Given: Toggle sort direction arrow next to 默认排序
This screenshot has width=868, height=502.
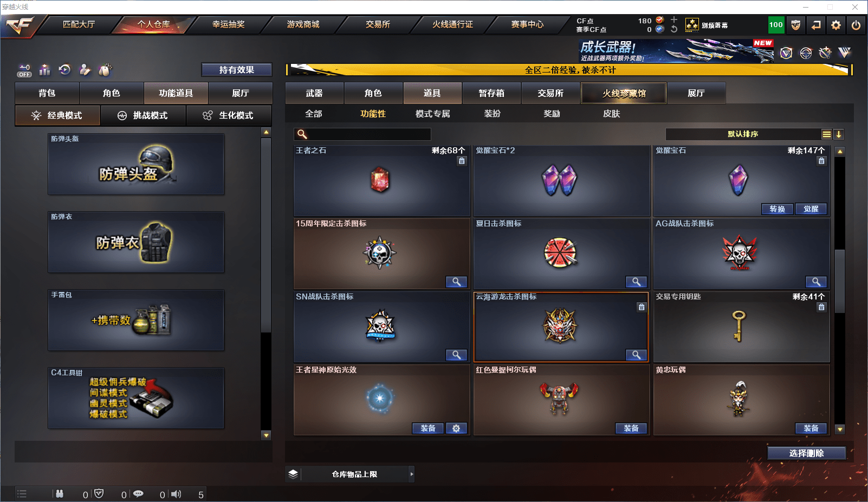Looking at the screenshot, I should click(838, 134).
